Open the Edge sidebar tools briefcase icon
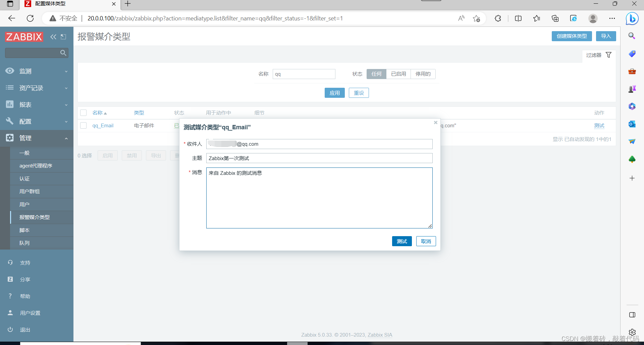 (x=632, y=71)
